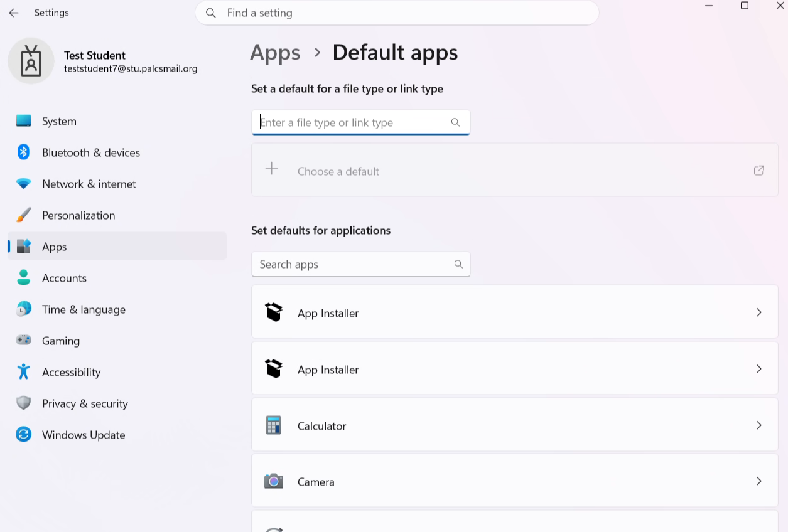This screenshot has height=532, width=788.
Task: Click the Test Student account name
Action: [95, 55]
